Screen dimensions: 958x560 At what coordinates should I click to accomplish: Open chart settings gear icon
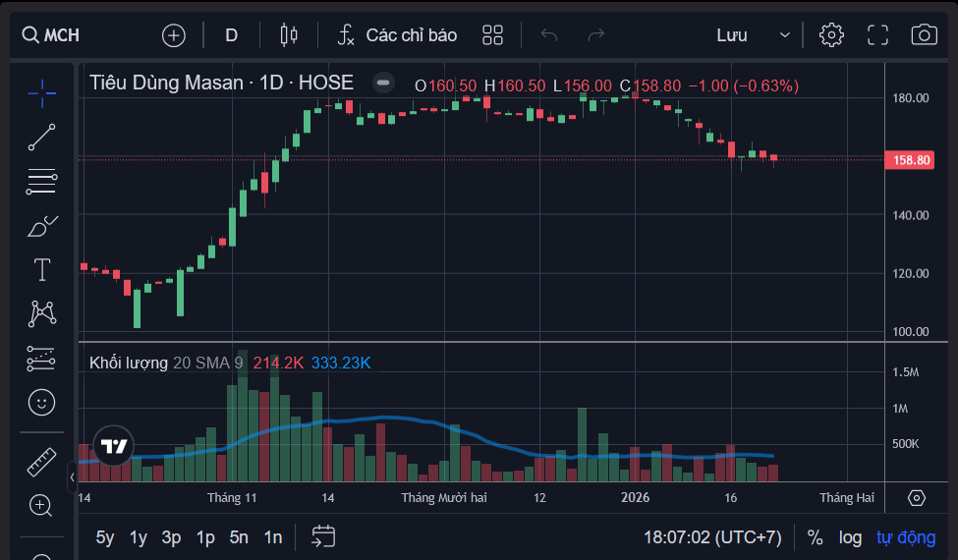[x=831, y=35]
